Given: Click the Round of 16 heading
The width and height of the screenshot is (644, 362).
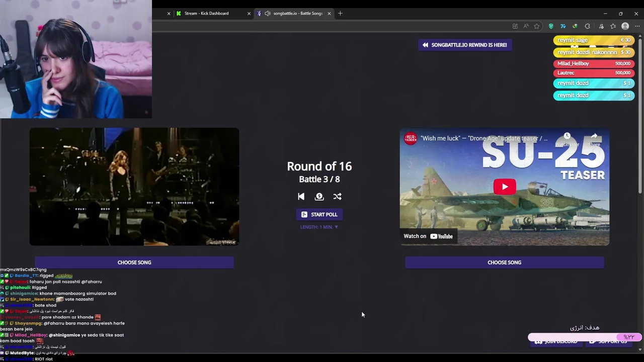Looking at the screenshot, I should coord(319,166).
